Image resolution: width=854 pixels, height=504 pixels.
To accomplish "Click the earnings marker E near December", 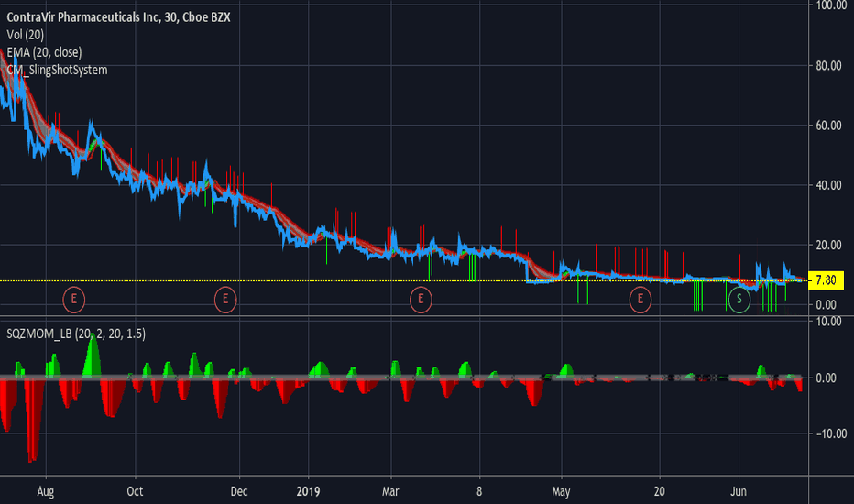I will point(224,299).
